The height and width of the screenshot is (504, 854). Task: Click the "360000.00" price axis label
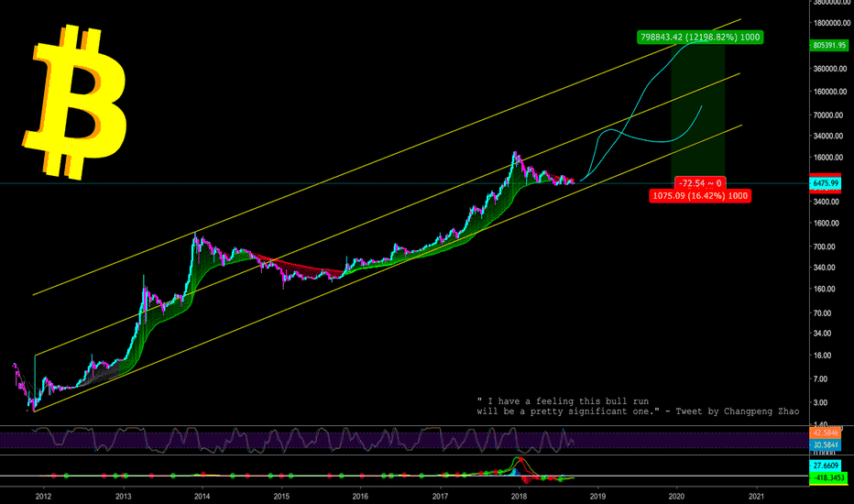point(830,69)
